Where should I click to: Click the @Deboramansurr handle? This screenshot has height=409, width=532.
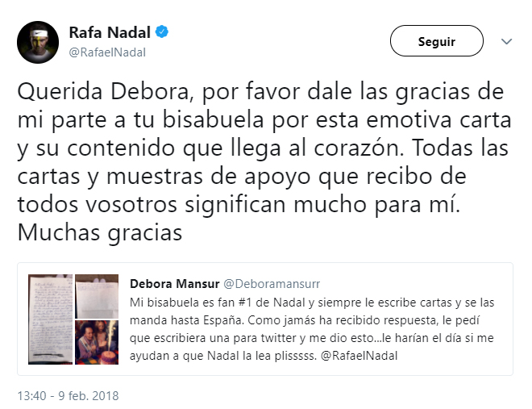tap(272, 284)
